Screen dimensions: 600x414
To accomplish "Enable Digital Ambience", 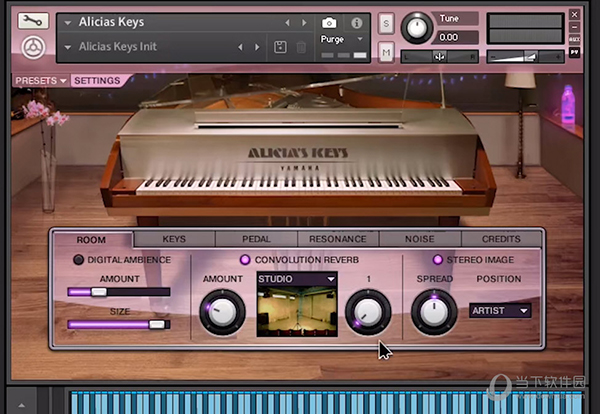I will pos(78,260).
